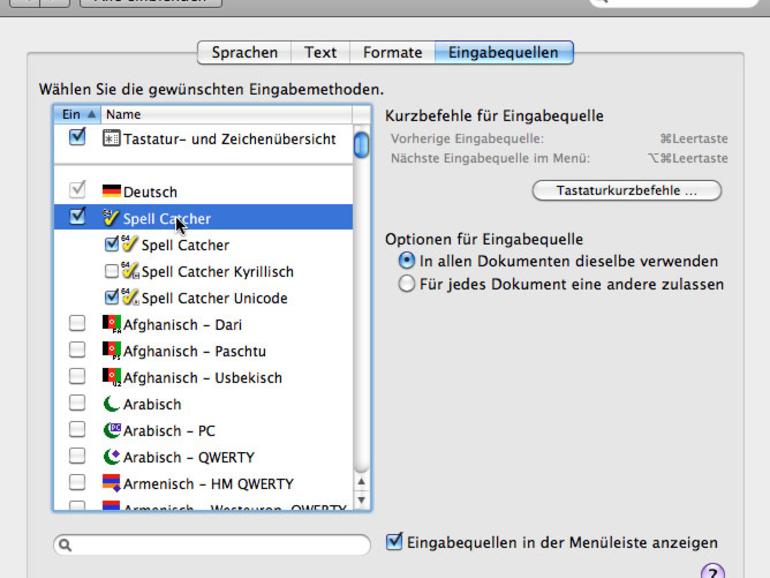Open the Tastaturkurzbefehle … button
770x578 pixels.
(627, 191)
